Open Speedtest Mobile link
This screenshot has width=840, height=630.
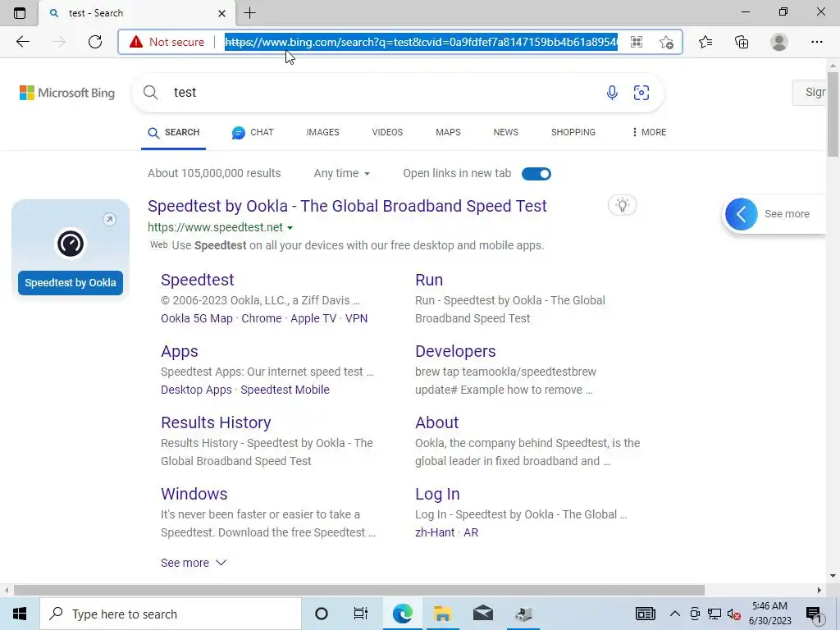point(285,390)
